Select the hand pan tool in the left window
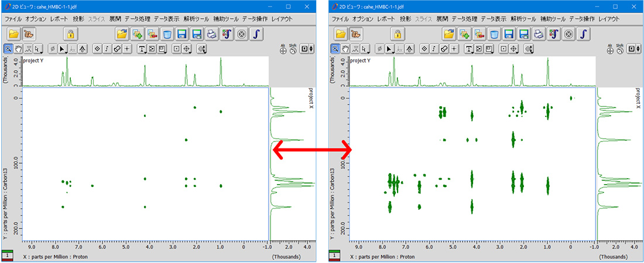644x263 pixels. point(19,49)
